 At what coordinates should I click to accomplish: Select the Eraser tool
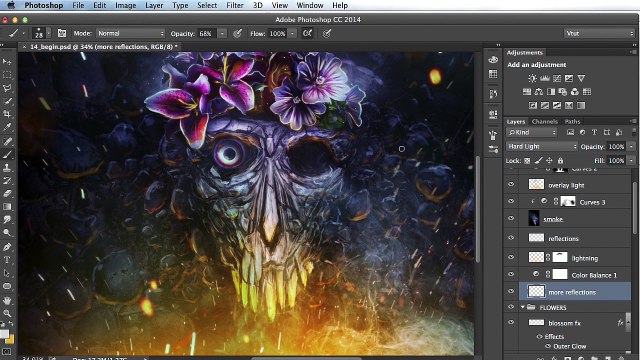[7, 193]
